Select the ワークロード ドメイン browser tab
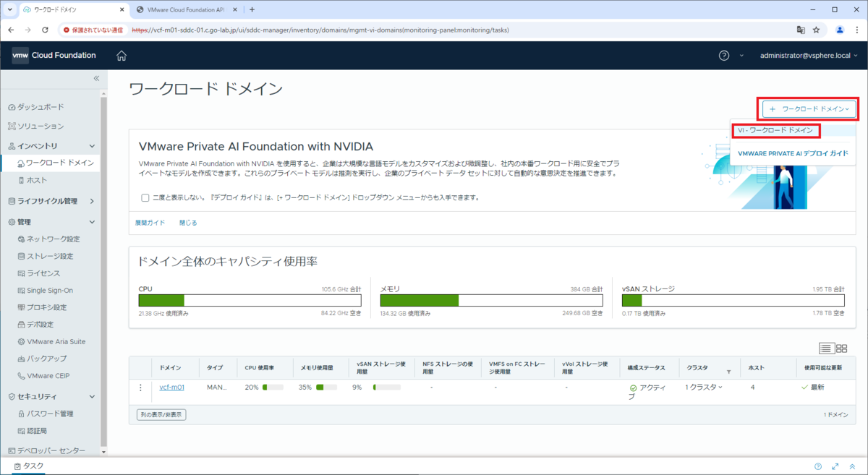This screenshot has width=868, height=475. [72, 9]
